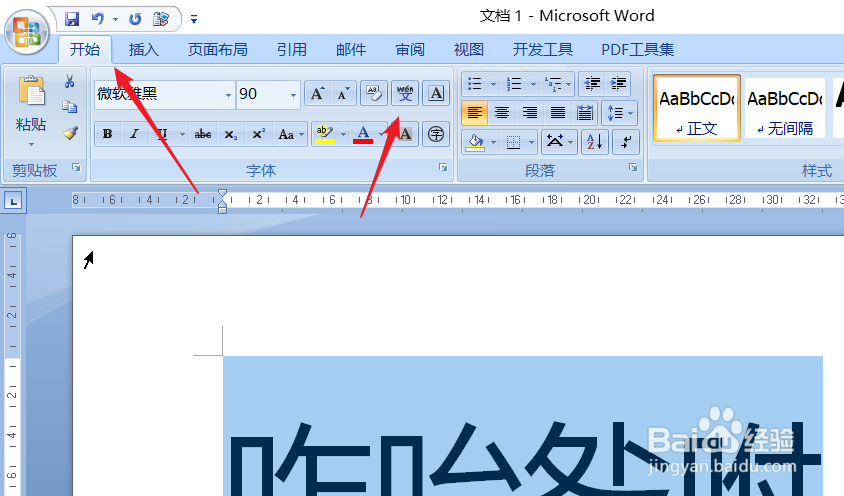
Task: Open the 邮件 tab
Action: [351, 50]
